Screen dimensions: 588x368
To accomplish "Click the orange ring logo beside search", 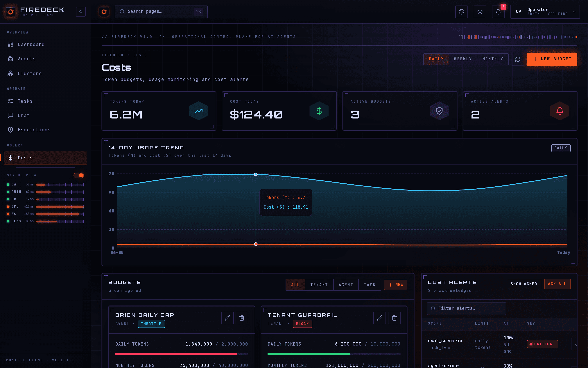I will coord(104,12).
